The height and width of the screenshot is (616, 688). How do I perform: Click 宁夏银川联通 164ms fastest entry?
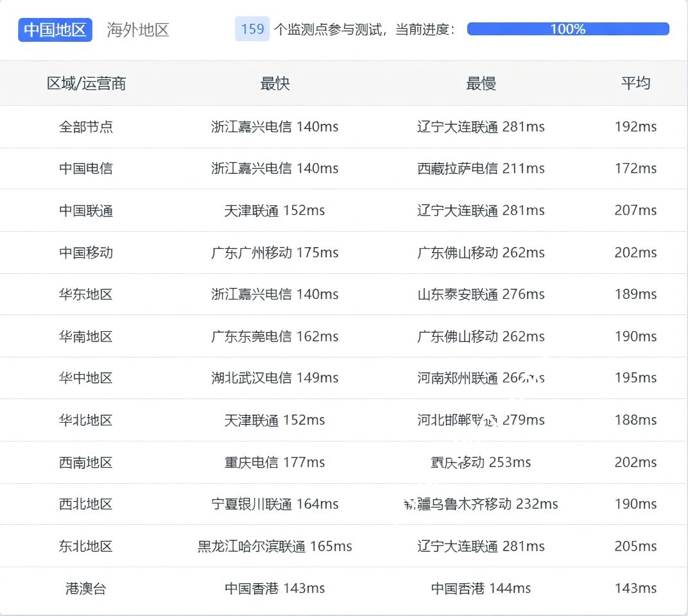(x=275, y=504)
